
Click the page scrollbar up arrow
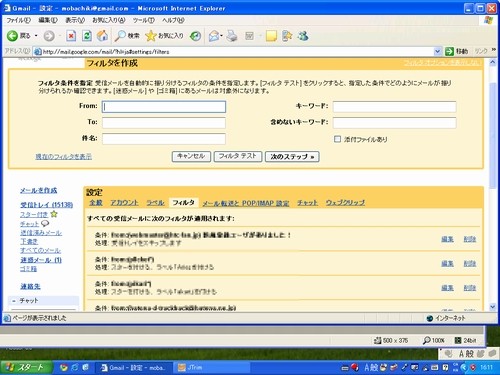point(493,62)
